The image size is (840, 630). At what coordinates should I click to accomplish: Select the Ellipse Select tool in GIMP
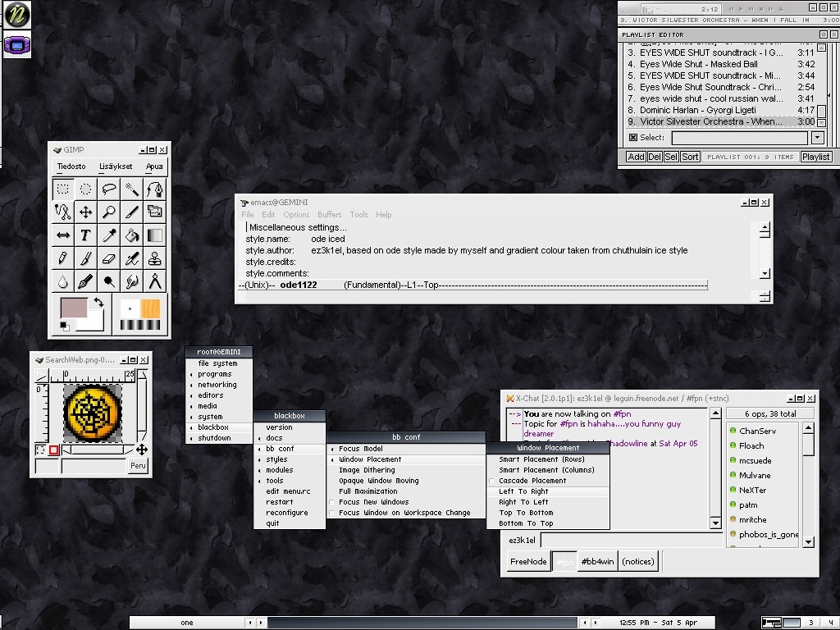coord(85,189)
